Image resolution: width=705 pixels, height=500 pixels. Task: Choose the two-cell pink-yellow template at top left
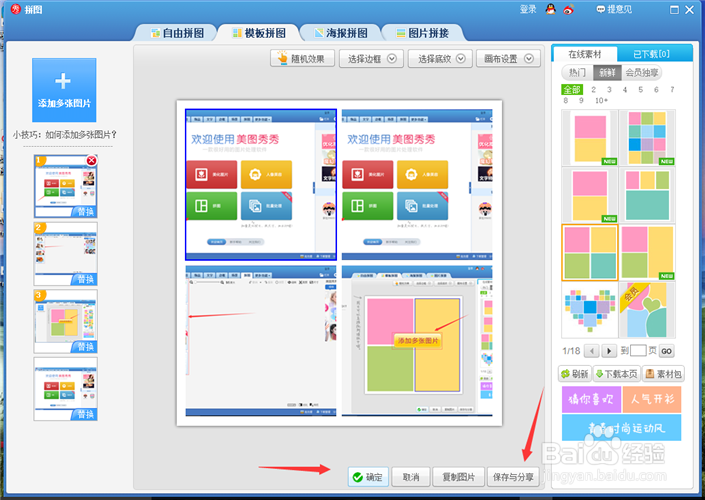[x=589, y=138]
